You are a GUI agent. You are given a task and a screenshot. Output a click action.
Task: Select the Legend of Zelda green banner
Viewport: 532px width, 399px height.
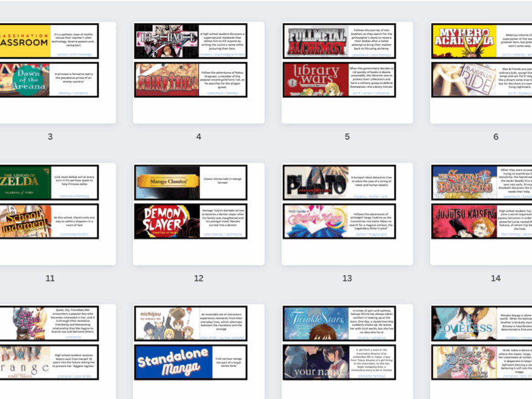(x=24, y=183)
